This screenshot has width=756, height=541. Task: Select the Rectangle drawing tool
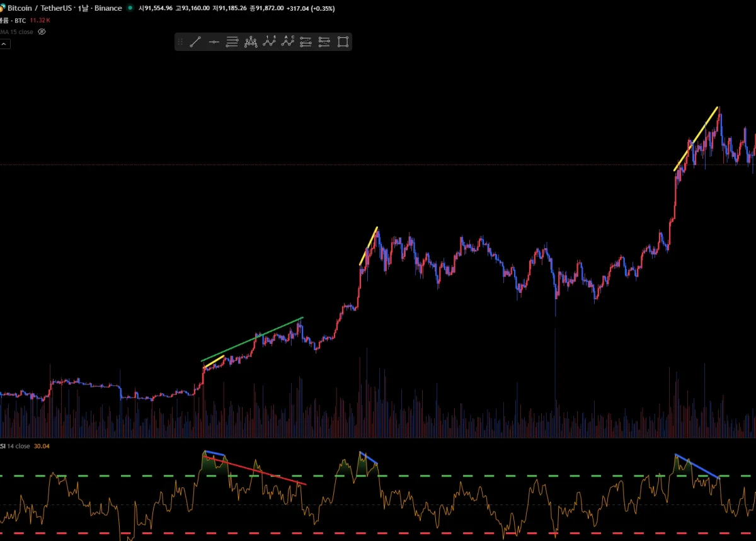pyautogui.click(x=343, y=42)
